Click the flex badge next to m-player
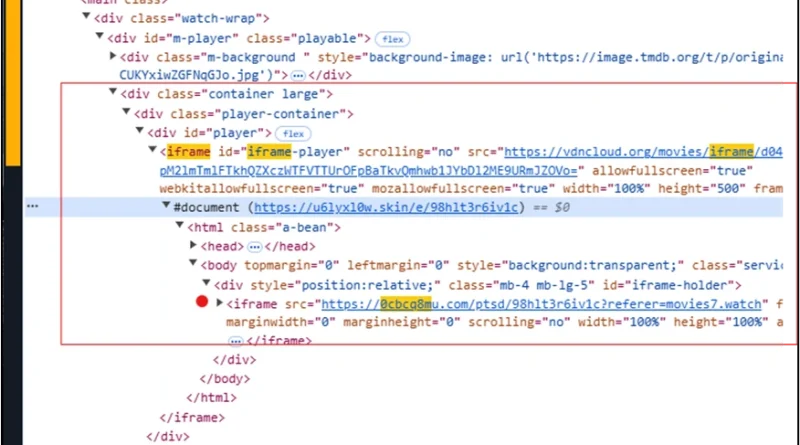 click(x=392, y=39)
